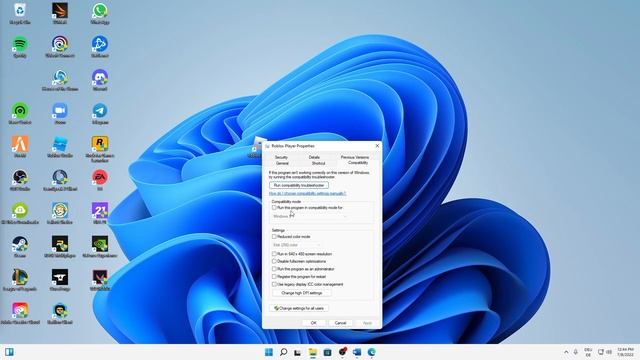Switch to the Details tab
Screen dimensions: 640x360
[x=314, y=157]
